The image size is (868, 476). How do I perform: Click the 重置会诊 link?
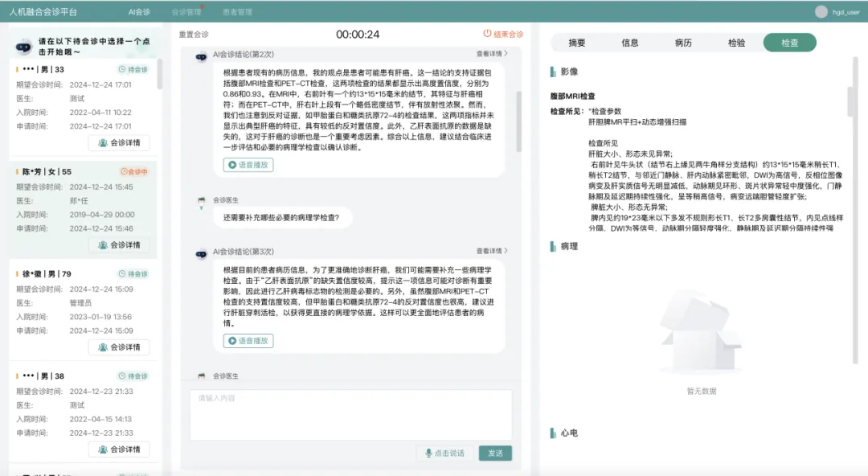[x=193, y=35]
